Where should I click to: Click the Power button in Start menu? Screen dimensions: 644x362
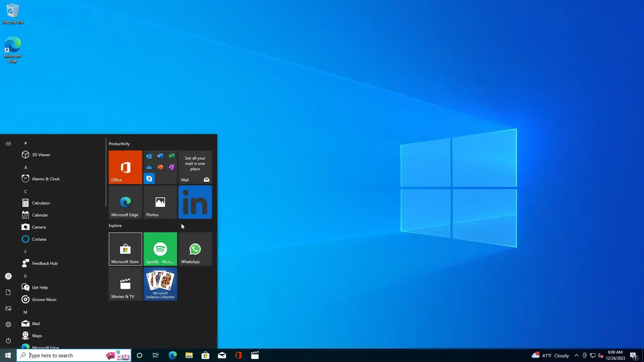pyautogui.click(x=8, y=341)
